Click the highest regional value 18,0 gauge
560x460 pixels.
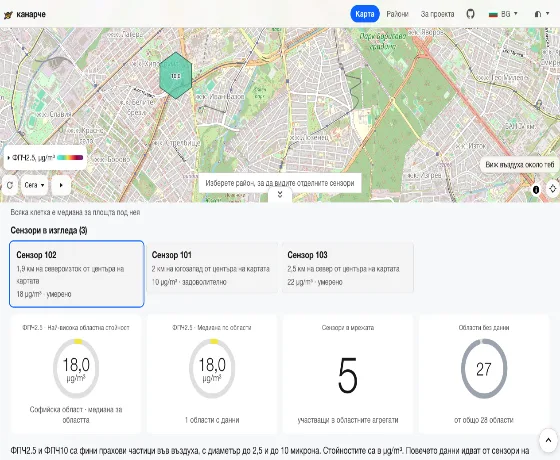76,369
